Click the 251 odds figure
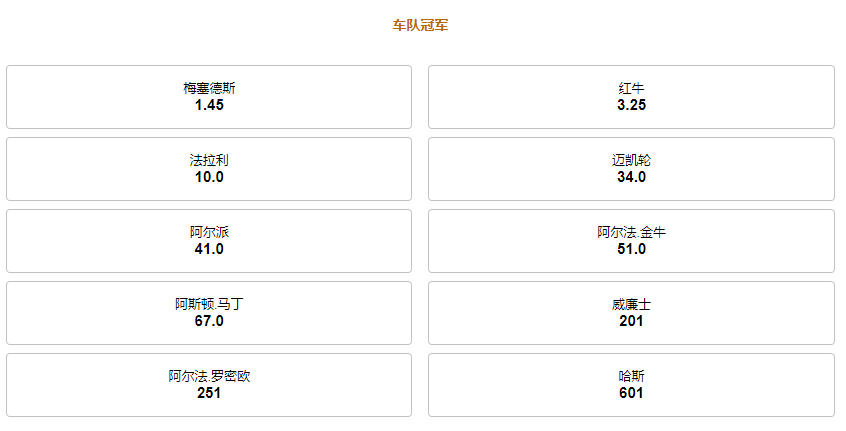This screenshot has height=431, width=846. (209, 393)
